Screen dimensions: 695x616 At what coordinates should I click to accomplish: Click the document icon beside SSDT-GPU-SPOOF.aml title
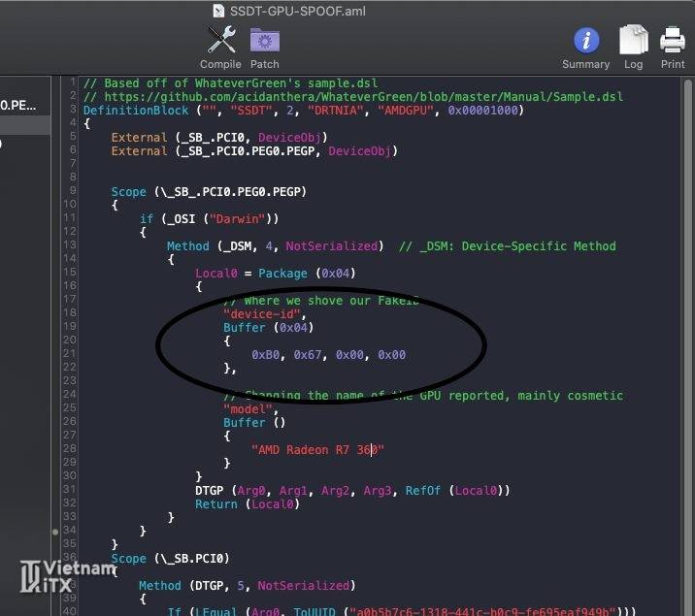[219, 10]
